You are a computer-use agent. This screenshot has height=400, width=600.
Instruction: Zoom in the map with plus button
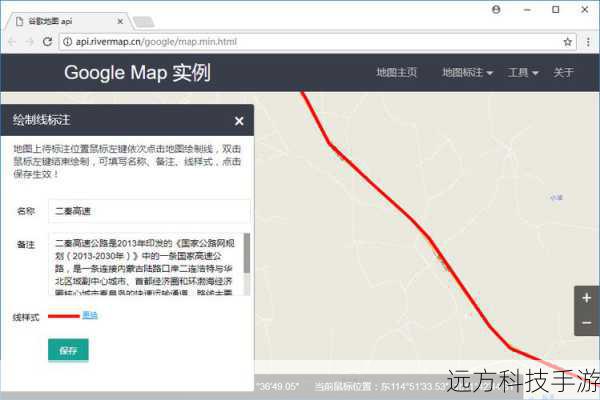pyautogui.click(x=587, y=298)
